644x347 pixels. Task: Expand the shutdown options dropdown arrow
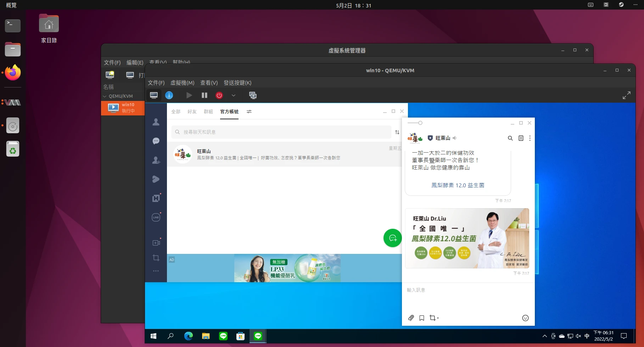[234, 95]
